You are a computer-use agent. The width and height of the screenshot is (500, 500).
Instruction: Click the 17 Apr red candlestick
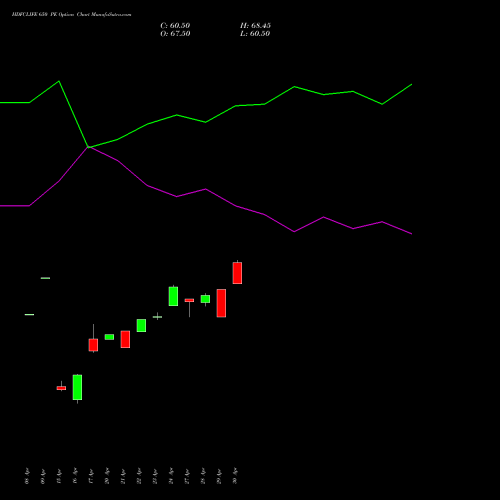pos(93,345)
